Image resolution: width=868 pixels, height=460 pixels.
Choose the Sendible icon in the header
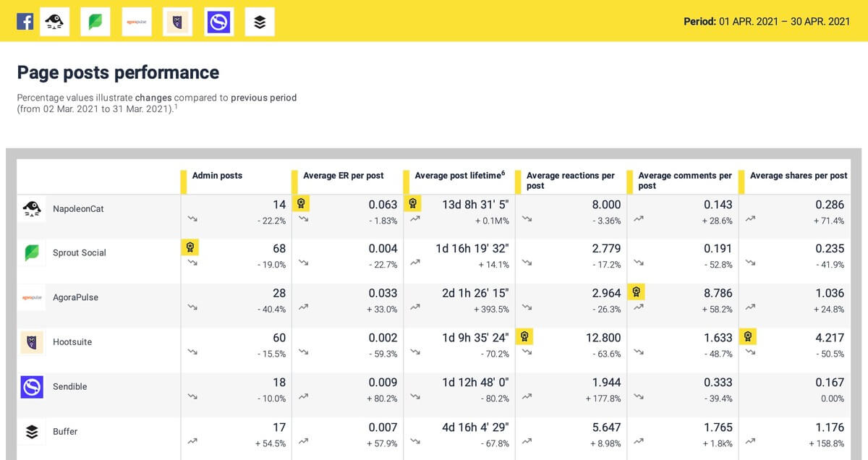click(x=218, y=22)
